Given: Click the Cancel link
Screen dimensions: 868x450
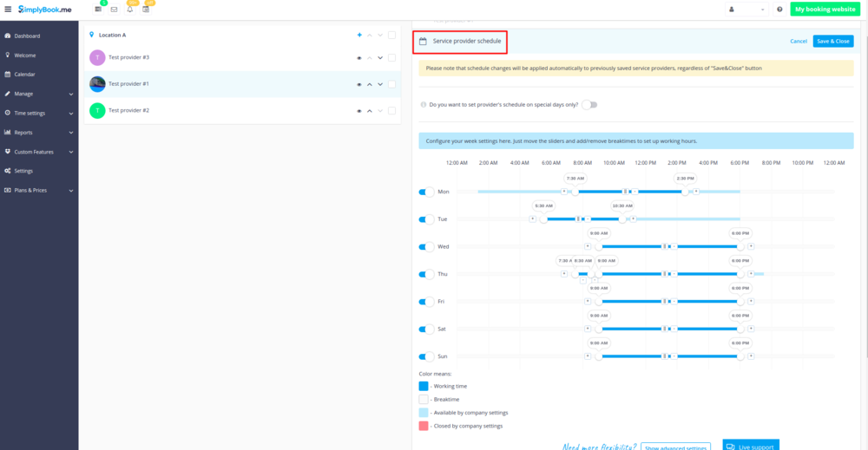Looking at the screenshot, I should 798,42.
